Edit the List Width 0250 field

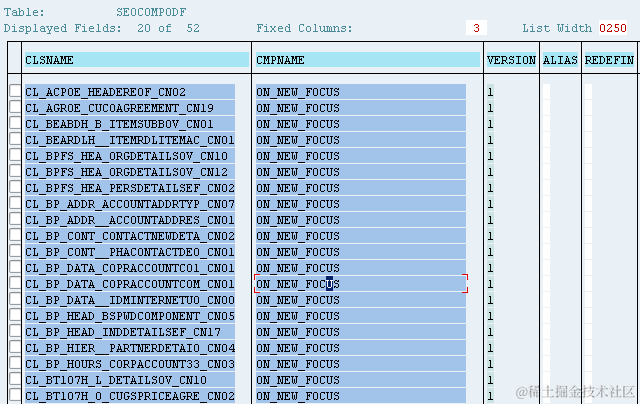point(613,28)
